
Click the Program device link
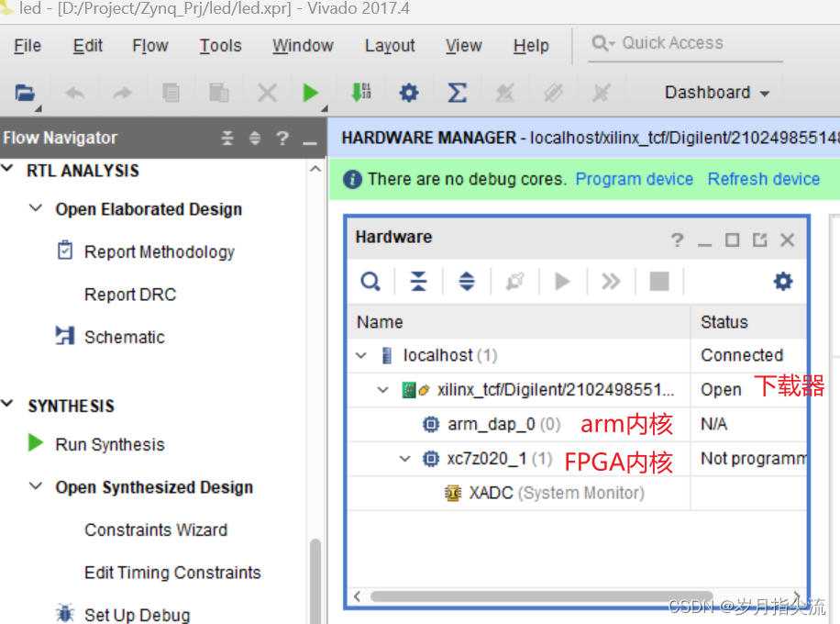pyautogui.click(x=635, y=179)
